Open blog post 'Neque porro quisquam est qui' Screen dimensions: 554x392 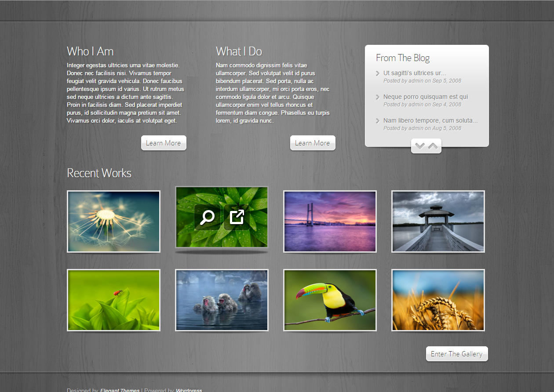(x=425, y=97)
